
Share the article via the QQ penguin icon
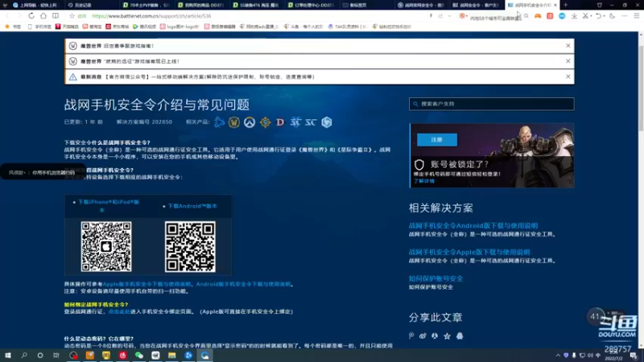tap(460, 335)
